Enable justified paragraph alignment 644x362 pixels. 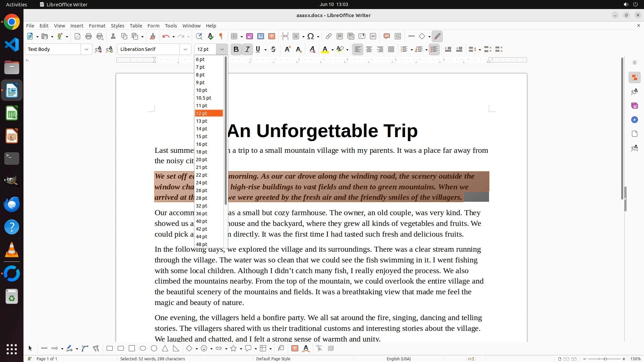pyautogui.click(x=391, y=49)
